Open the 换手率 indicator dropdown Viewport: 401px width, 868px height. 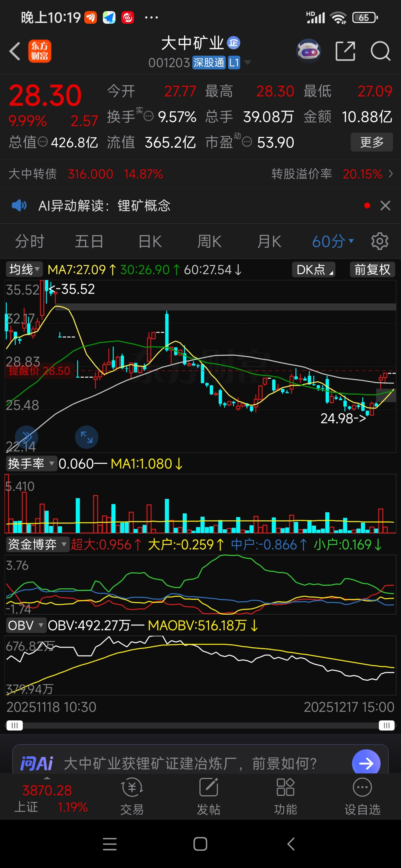(31, 463)
